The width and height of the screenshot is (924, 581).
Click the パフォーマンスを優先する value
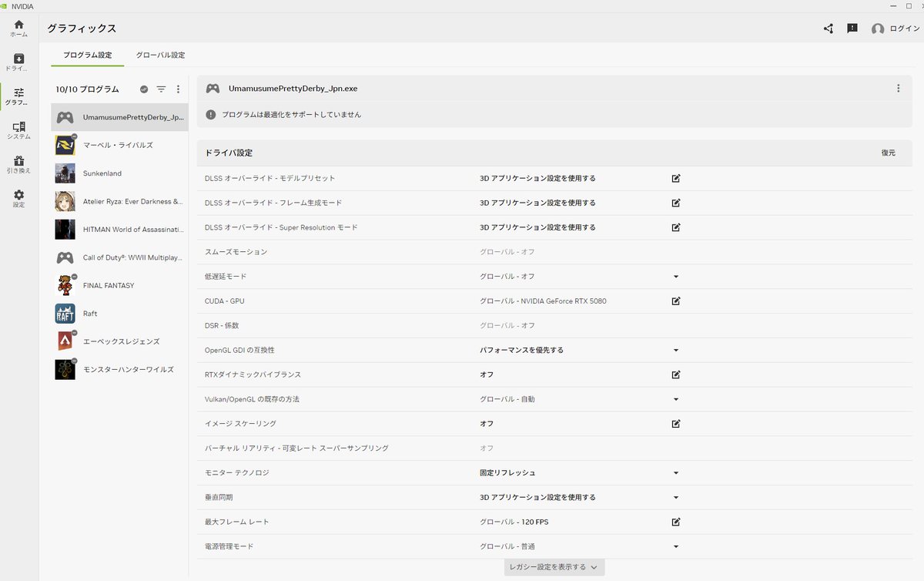(521, 350)
